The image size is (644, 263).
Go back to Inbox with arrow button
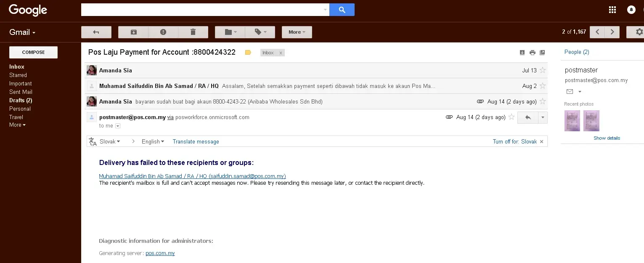[96, 32]
